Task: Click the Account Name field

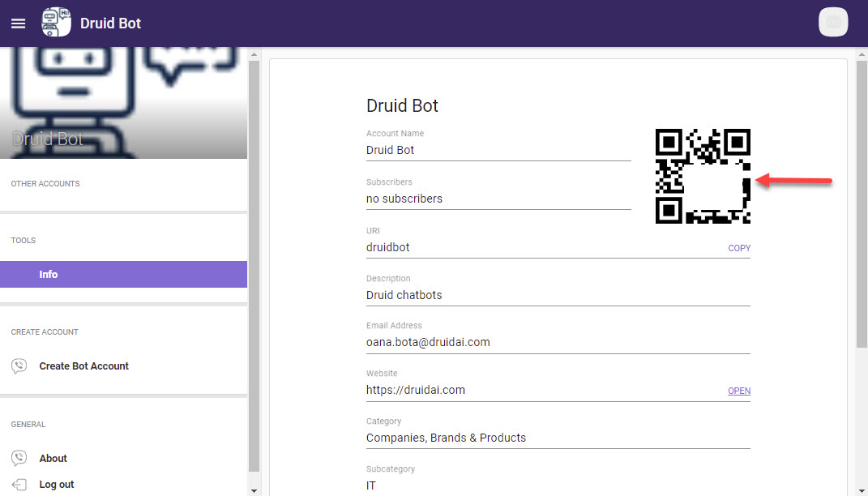Action: pos(498,150)
